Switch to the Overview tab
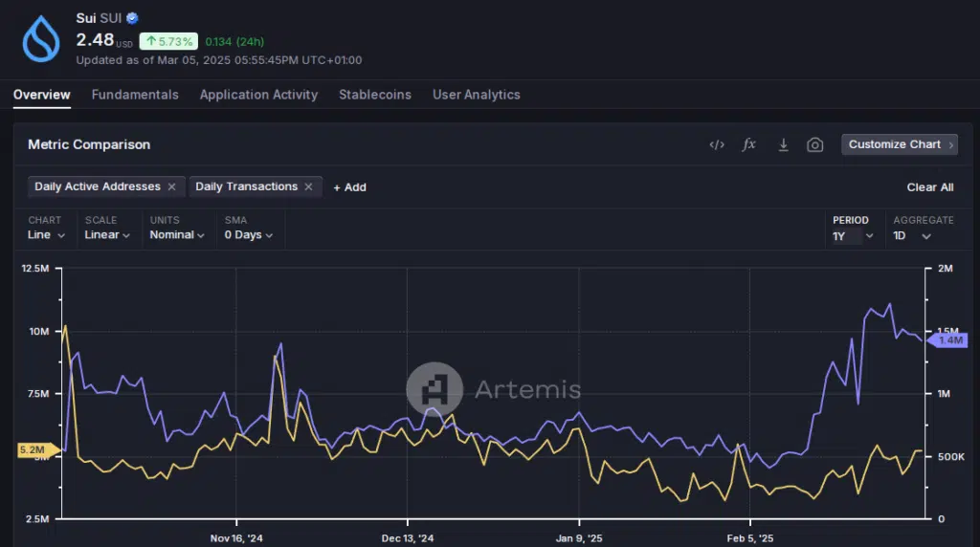The image size is (980, 547). point(42,95)
